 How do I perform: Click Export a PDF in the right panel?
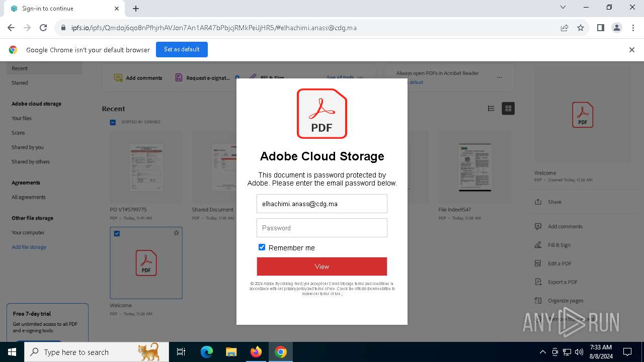[562, 282]
